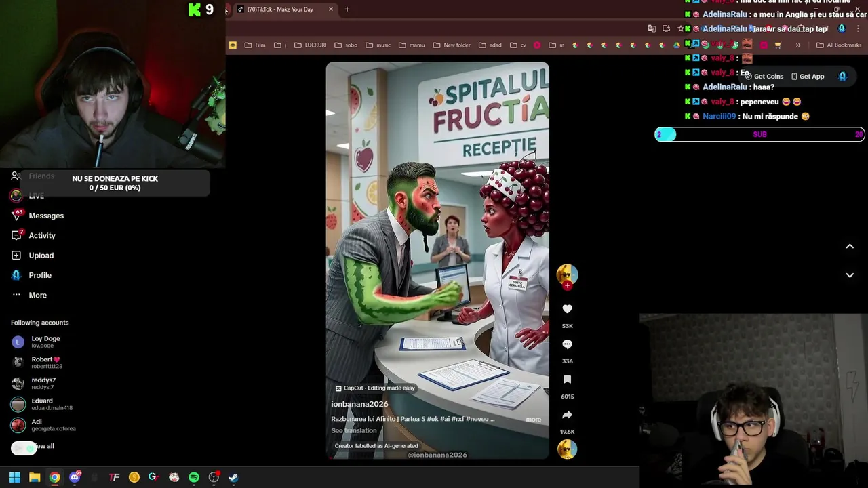868x488 pixels.
Task: Show more bookmarks with double chevron
Action: click(798, 45)
